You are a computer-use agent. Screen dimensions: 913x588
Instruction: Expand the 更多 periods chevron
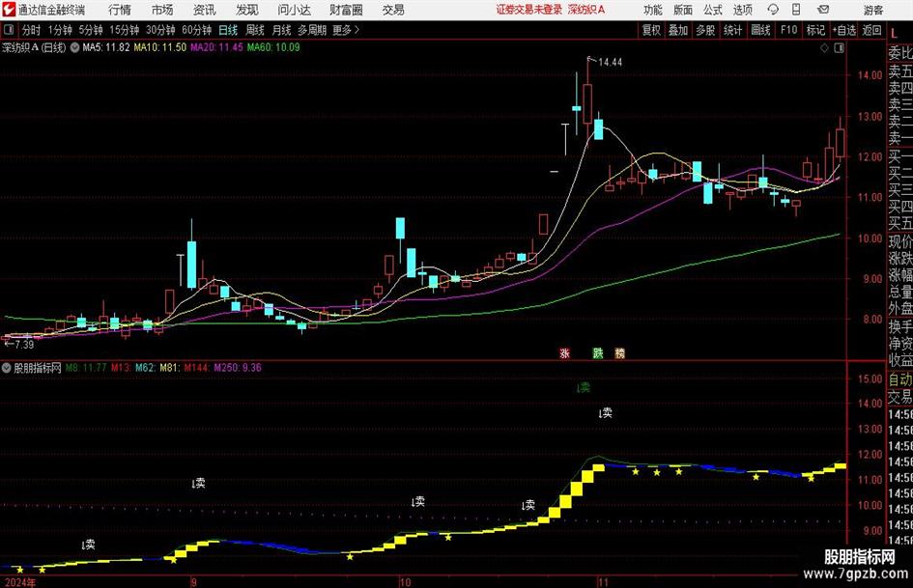346,30
